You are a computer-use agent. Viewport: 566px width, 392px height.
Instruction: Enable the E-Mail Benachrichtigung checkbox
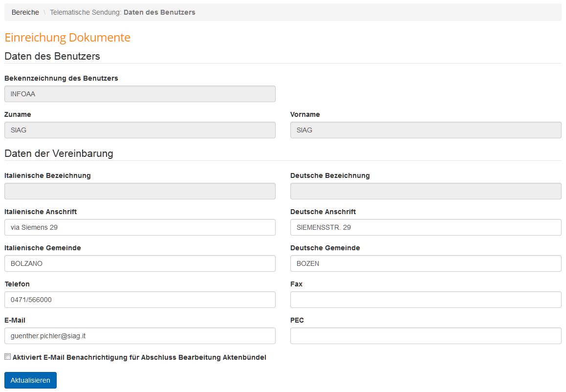(7, 357)
